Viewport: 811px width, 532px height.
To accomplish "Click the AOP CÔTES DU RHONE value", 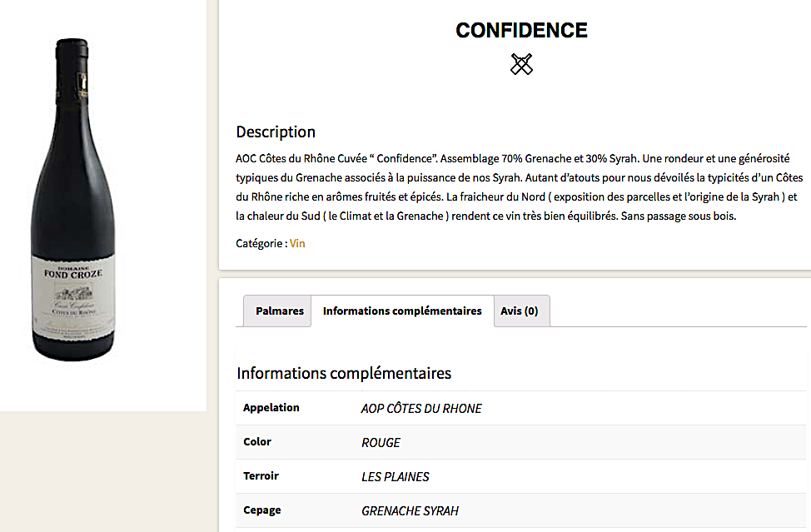I will click(421, 408).
